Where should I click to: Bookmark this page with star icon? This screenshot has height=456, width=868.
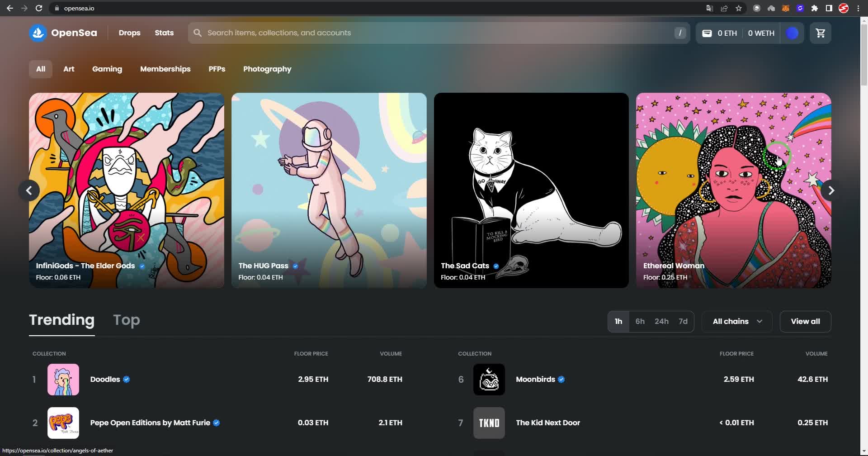tap(739, 8)
